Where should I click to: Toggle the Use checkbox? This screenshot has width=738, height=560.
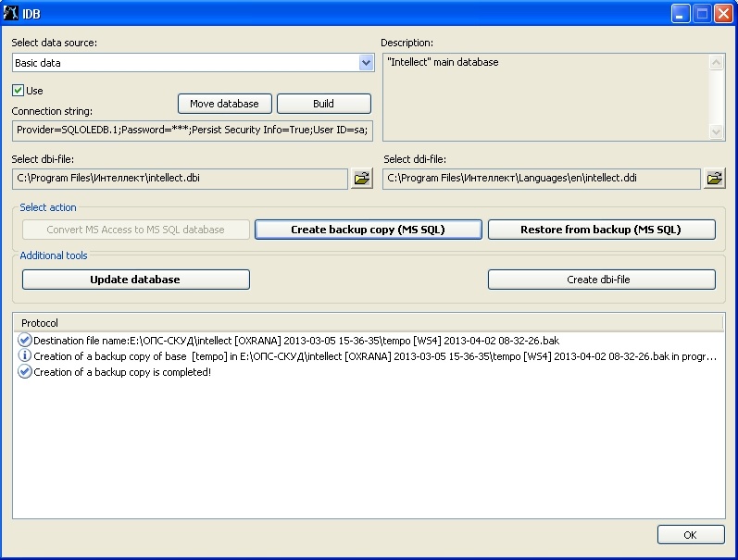18,91
